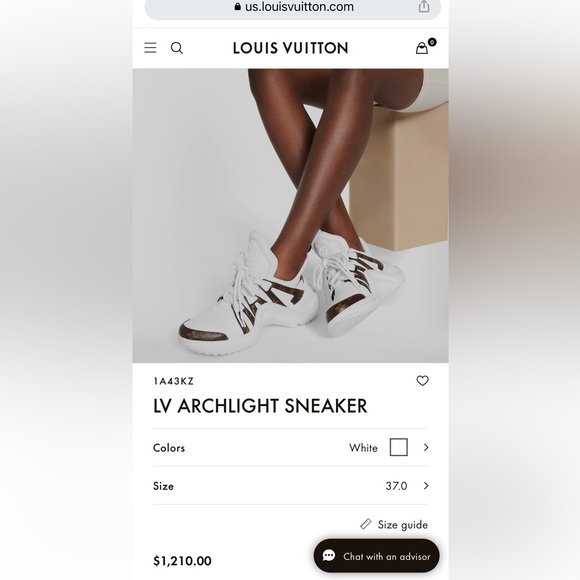Select the White color swatch

(399, 447)
